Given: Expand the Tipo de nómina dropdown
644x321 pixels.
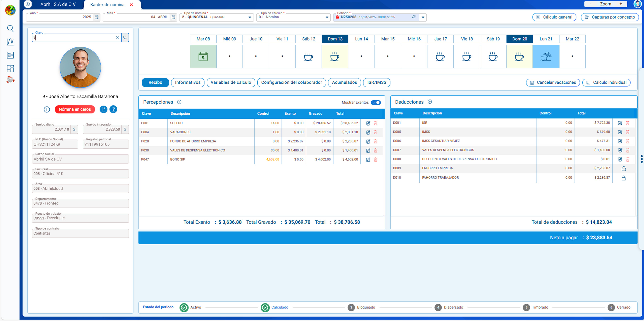Looking at the screenshot, I should 250,17.
